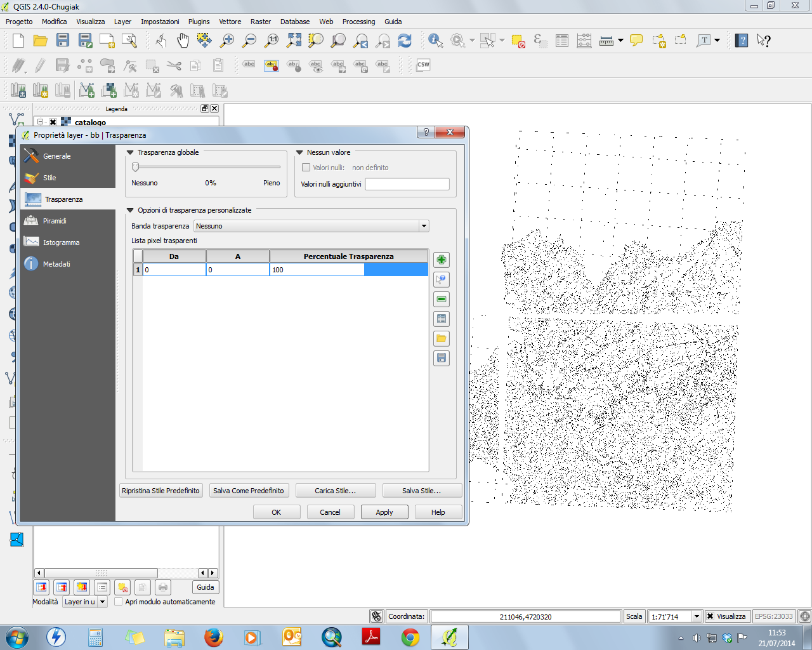Viewport: 812px width, 650px height.
Task: Select the Pan Map hand tool
Action: 183,41
